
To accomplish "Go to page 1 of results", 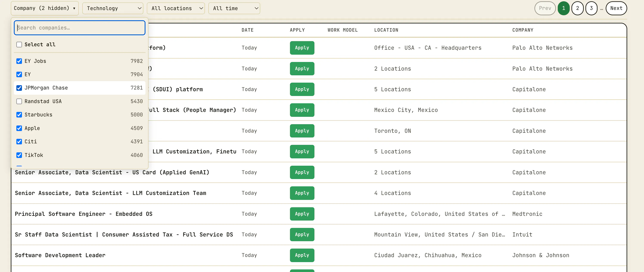I will click(x=563, y=8).
